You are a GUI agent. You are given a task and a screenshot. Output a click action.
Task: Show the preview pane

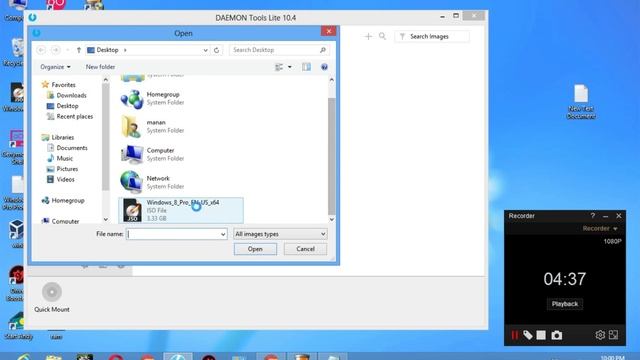click(307, 67)
